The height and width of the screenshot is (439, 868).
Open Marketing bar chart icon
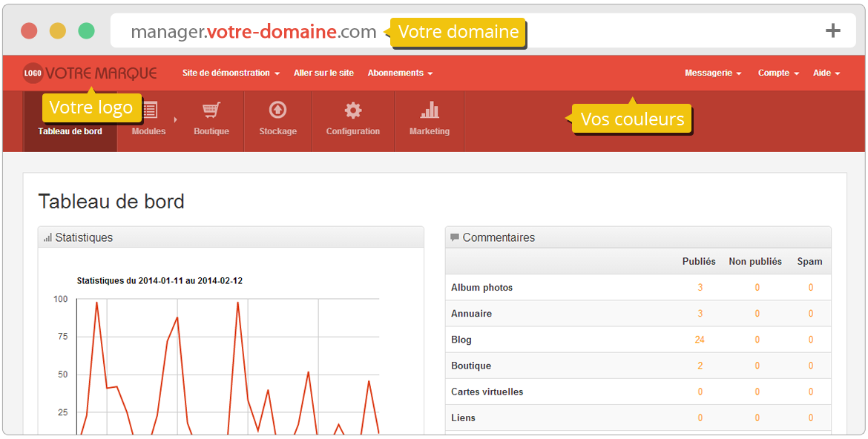pyautogui.click(x=430, y=110)
